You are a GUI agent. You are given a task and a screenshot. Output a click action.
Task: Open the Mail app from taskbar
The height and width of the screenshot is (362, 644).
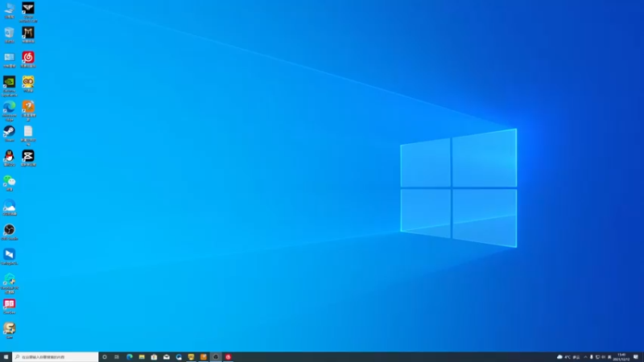(167, 357)
